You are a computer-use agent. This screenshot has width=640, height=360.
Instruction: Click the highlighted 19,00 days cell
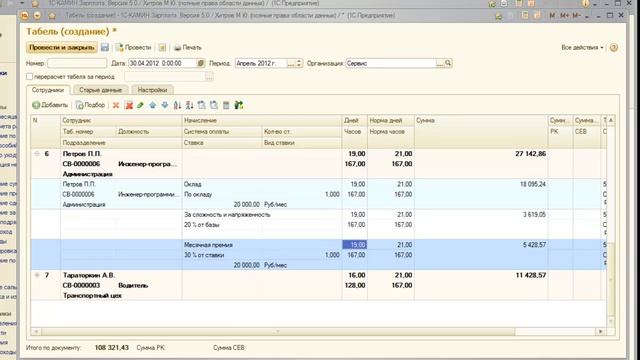355,245
